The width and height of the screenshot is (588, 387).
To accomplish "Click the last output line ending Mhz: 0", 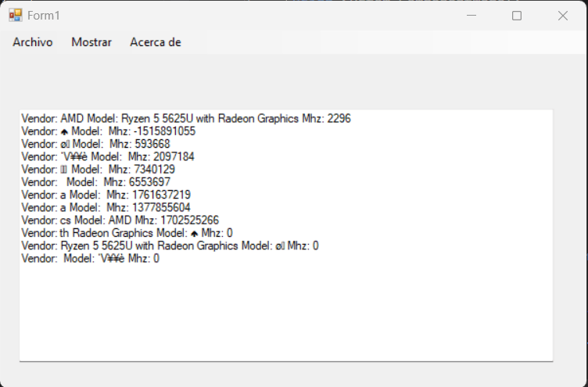I will [91, 259].
